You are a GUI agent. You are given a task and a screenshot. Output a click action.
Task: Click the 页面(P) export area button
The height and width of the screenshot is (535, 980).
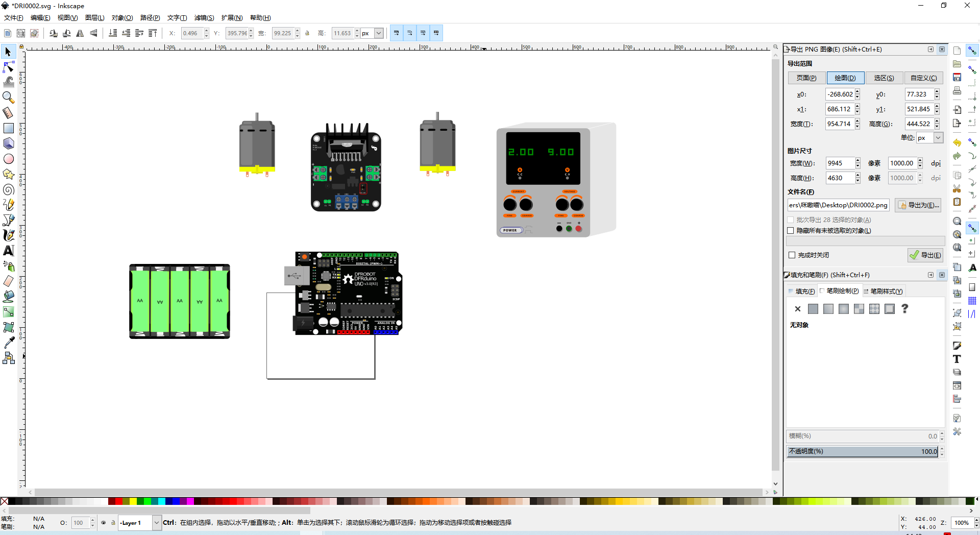(x=806, y=78)
